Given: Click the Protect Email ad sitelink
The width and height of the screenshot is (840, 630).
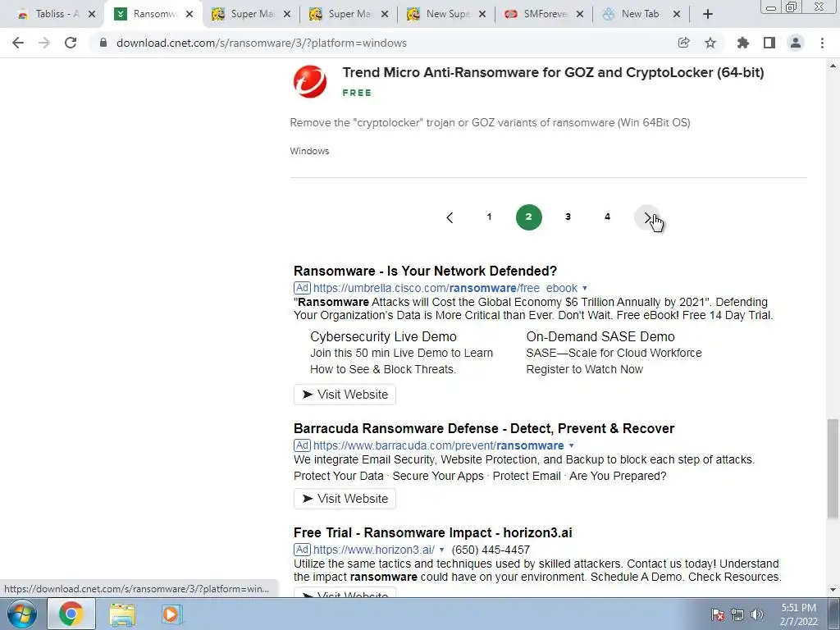Looking at the screenshot, I should pyautogui.click(x=527, y=477).
